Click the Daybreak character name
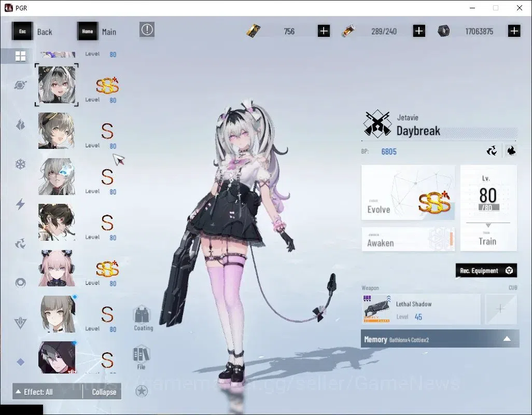The height and width of the screenshot is (415, 532). pyautogui.click(x=418, y=131)
